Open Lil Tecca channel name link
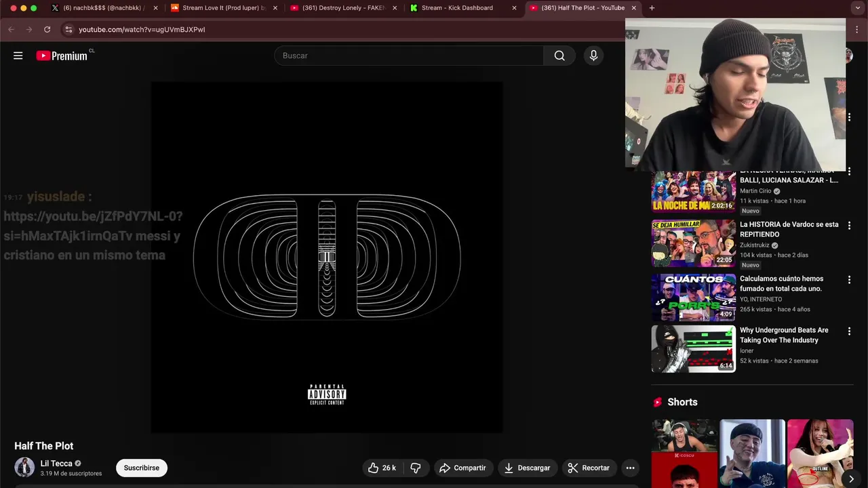Screen dimensions: 868x488 56,464
